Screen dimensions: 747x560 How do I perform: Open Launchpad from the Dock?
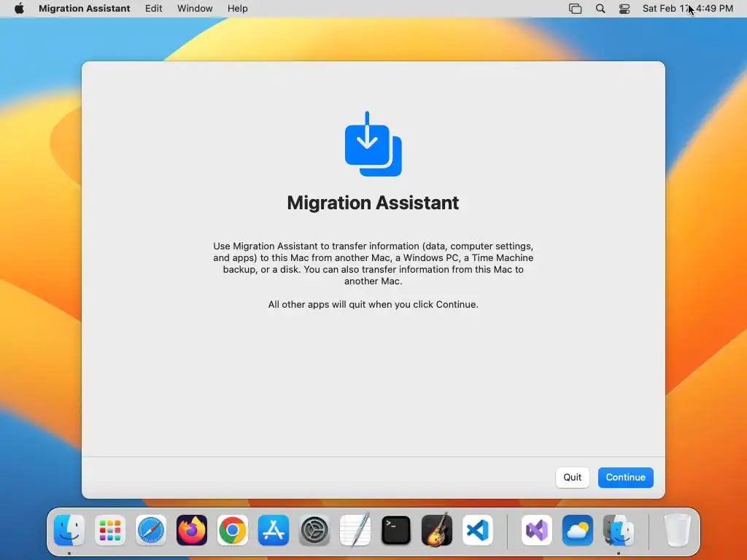pyautogui.click(x=110, y=530)
